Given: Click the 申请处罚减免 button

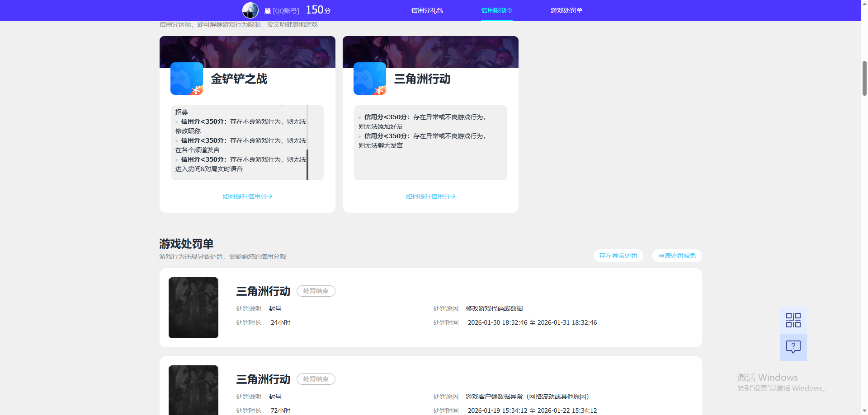Looking at the screenshot, I should point(676,256).
